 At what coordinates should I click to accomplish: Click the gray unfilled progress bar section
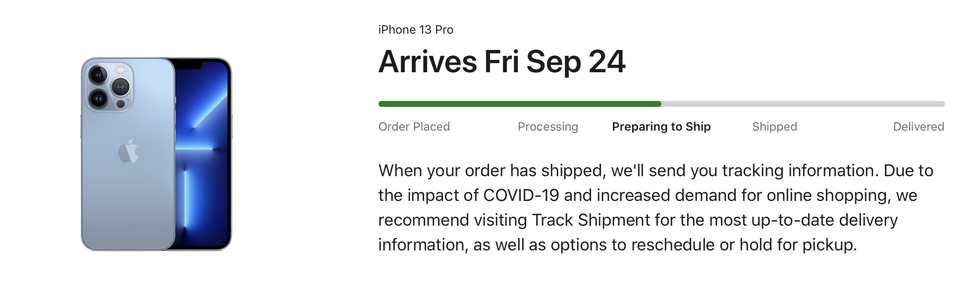803,104
